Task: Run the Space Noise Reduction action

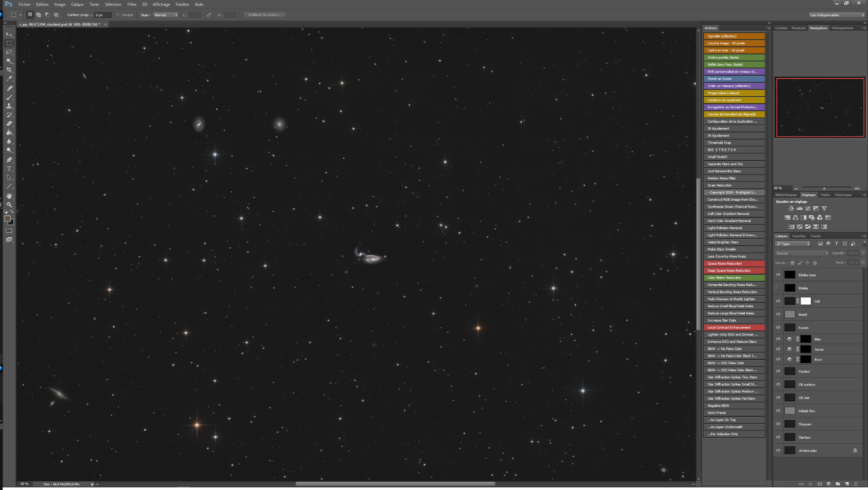Action: pos(734,263)
